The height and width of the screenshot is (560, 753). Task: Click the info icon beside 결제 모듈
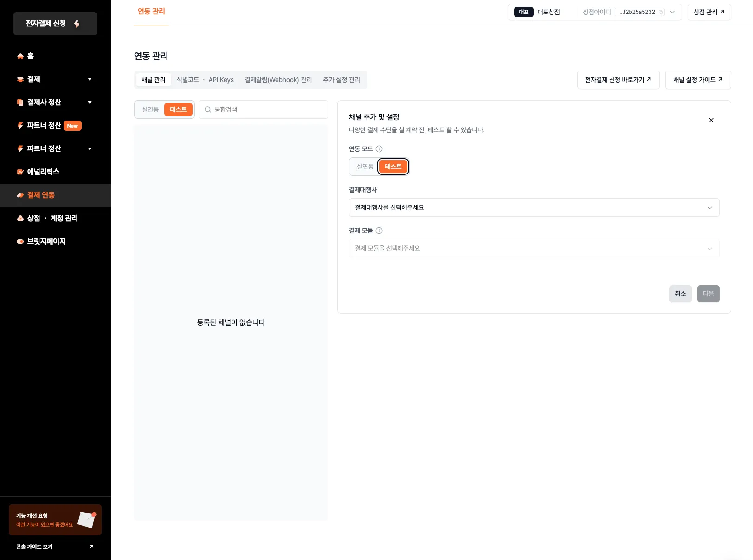click(x=379, y=231)
